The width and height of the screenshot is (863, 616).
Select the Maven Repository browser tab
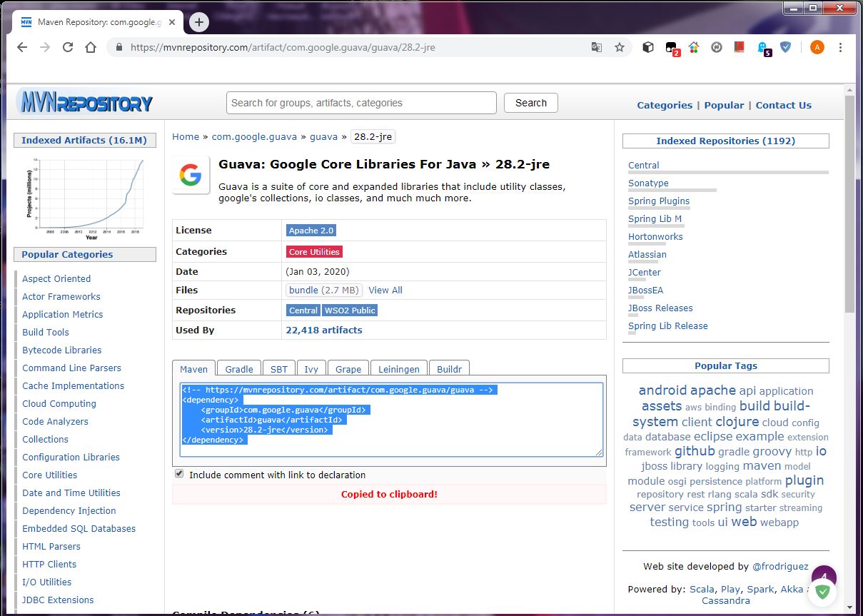click(x=97, y=22)
